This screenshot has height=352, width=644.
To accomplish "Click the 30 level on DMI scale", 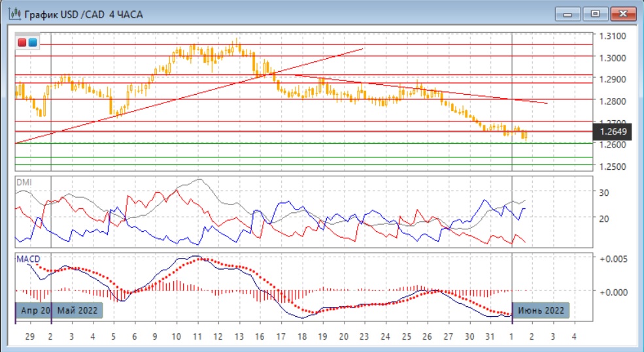I will click(x=605, y=193).
